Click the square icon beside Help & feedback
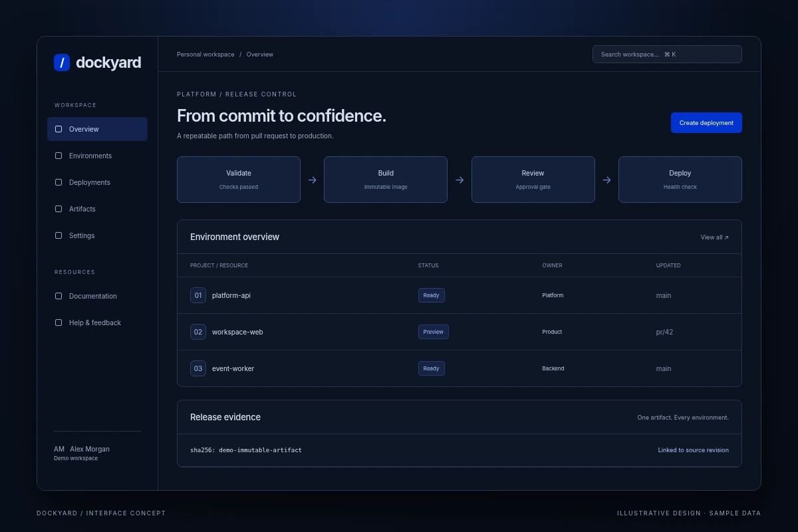This screenshot has width=798, height=532. click(x=59, y=323)
